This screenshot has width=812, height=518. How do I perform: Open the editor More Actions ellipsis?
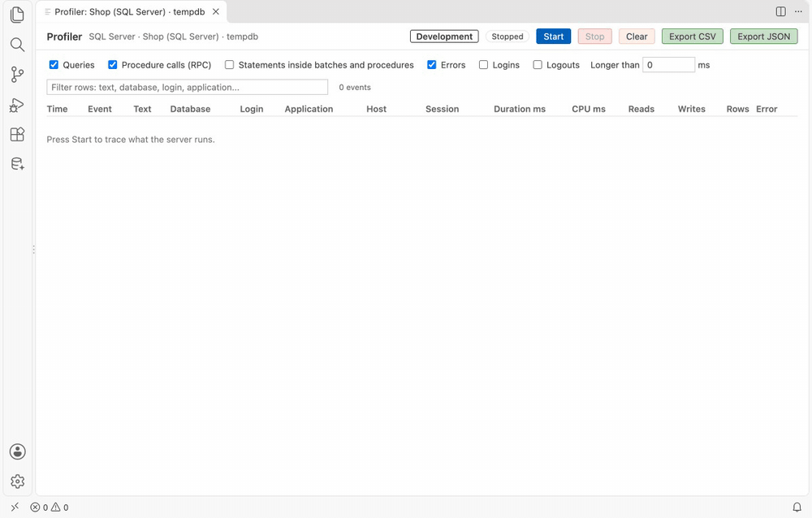(x=798, y=11)
